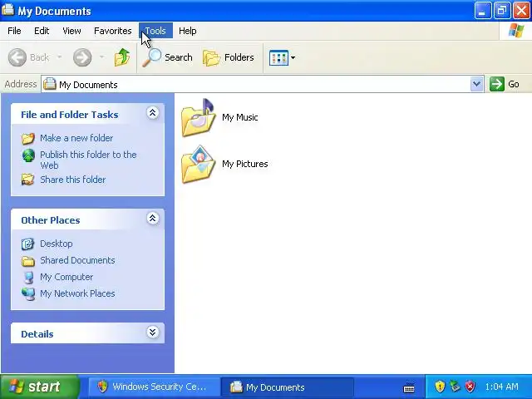The height and width of the screenshot is (399, 532).
Task: Click the folder icon in Address bar
Action: [x=50, y=84]
